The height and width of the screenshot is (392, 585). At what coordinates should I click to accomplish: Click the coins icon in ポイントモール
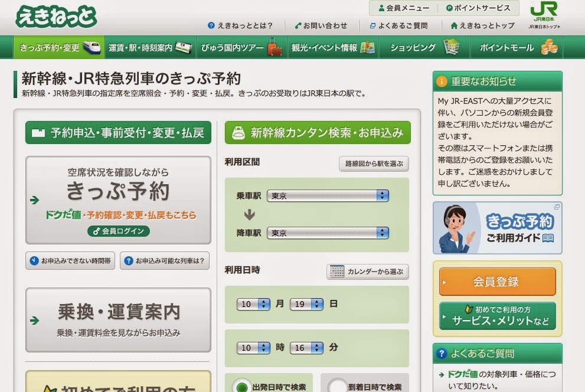point(550,48)
